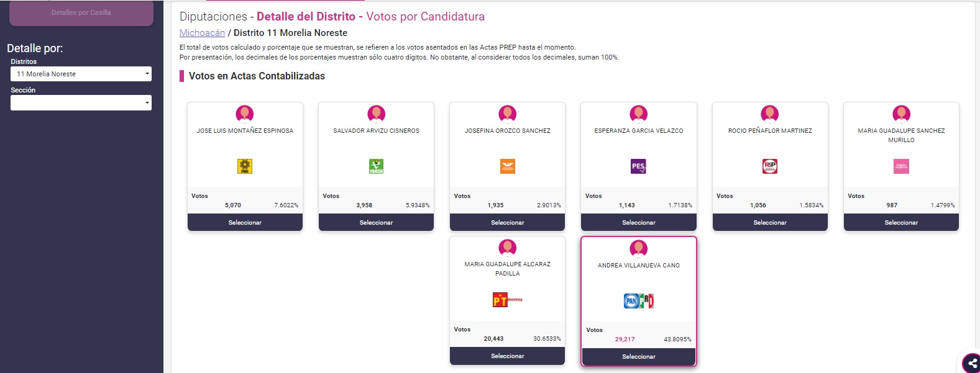Screen dimensions: 980x373
Task: Click the pink Fuerza por México logo
Action: coord(901,166)
